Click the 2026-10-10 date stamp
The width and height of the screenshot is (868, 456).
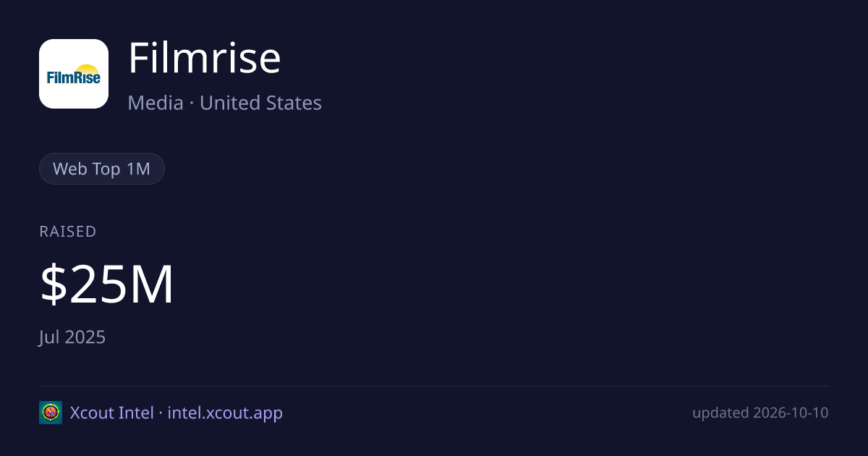coord(791,413)
